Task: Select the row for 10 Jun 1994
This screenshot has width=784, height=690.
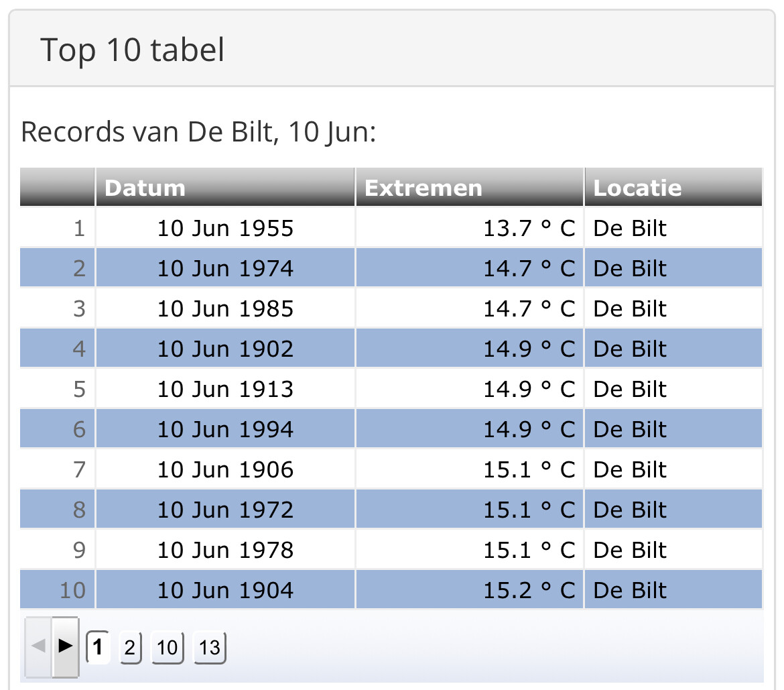Action: (x=391, y=429)
